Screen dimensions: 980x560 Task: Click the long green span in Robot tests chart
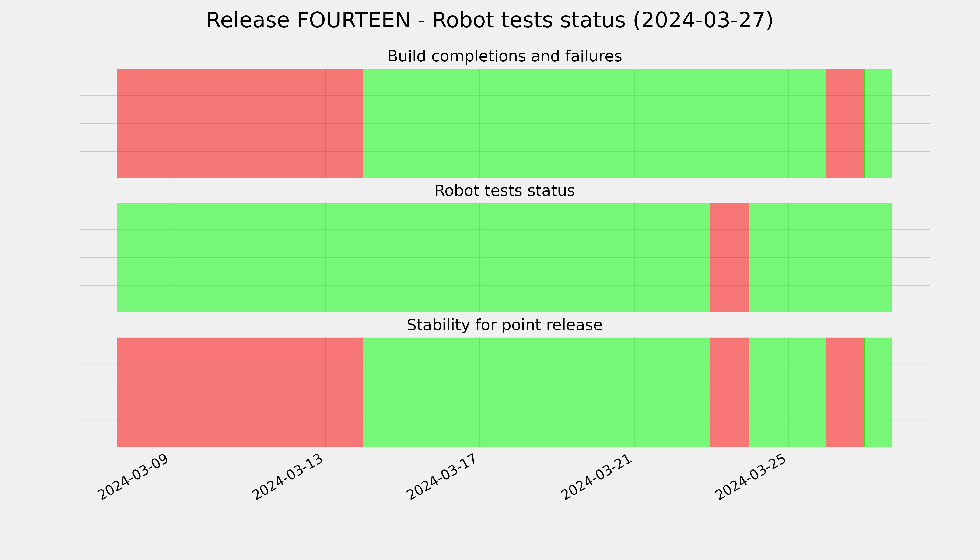click(x=413, y=258)
